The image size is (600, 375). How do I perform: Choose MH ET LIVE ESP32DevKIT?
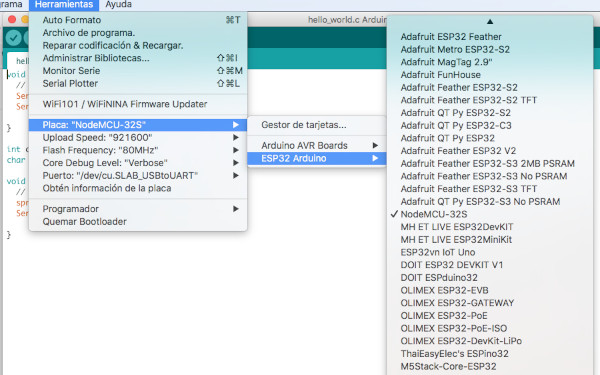coord(490,227)
